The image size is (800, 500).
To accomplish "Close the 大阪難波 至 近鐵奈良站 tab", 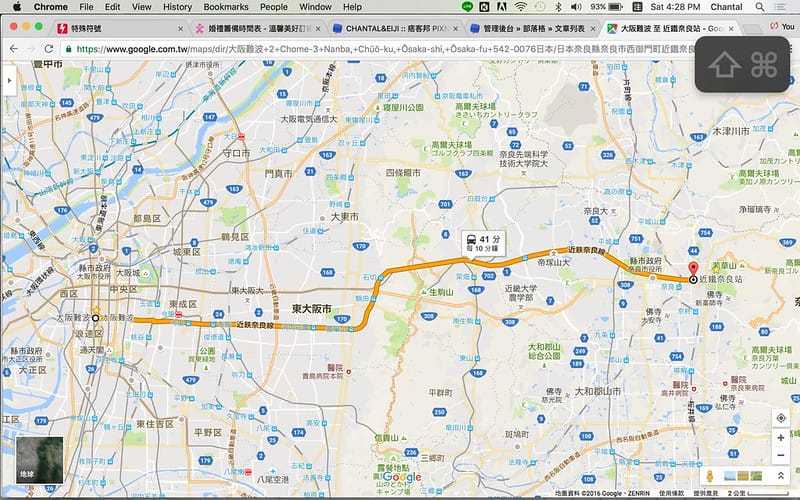I will pyautogui.click(x=731, y=29).
